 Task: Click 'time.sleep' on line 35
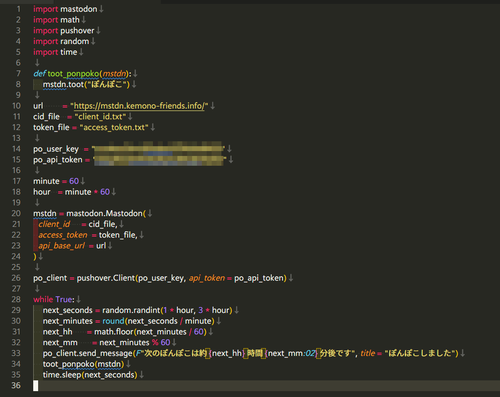62,375
